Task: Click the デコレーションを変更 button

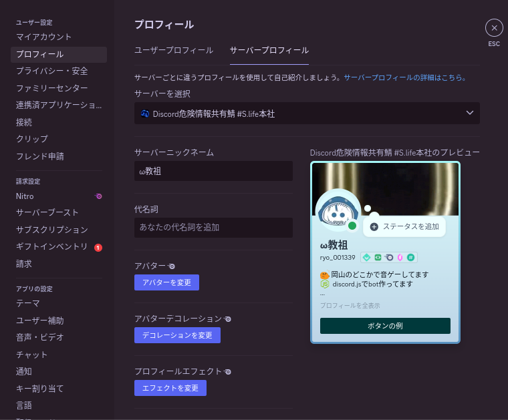Action: (x=177, y=335)
